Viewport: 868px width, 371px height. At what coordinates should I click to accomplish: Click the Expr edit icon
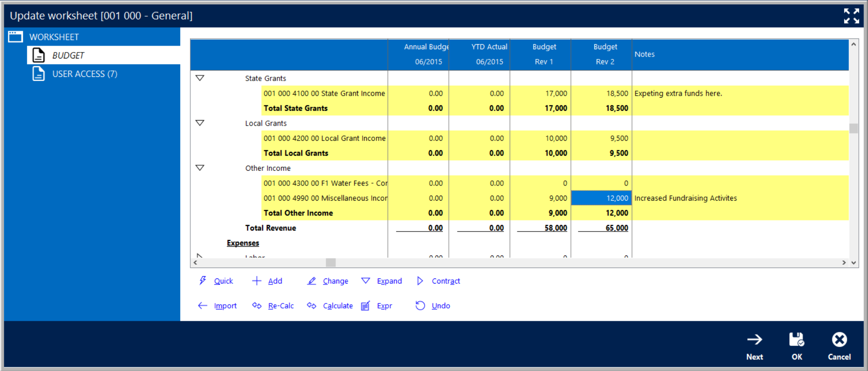(x=365, y=306)
